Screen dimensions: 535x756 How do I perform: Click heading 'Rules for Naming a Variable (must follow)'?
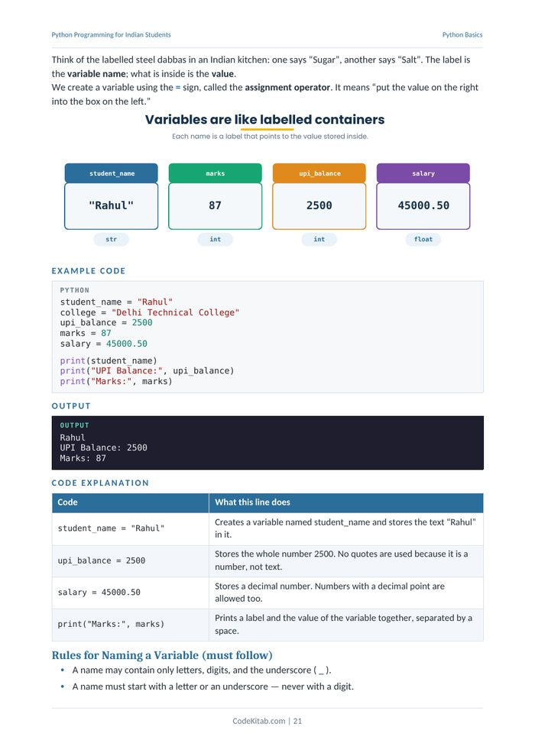pyautogui.click(x=162, y=656)
